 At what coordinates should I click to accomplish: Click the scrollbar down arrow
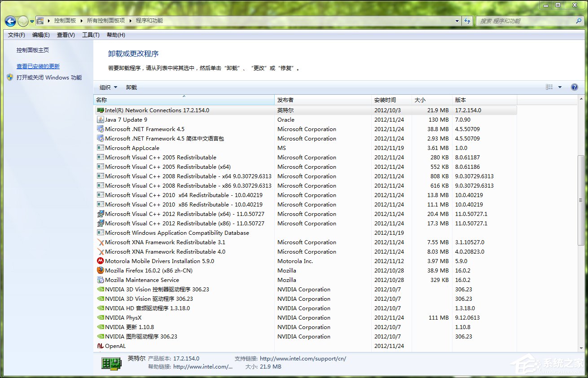[581, 348]
